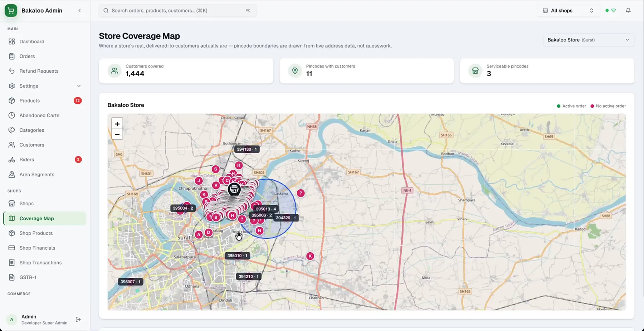Click the Dashboard grid icon in the sidebar
This screenshot has width=644, height=331.
(12, 42)
